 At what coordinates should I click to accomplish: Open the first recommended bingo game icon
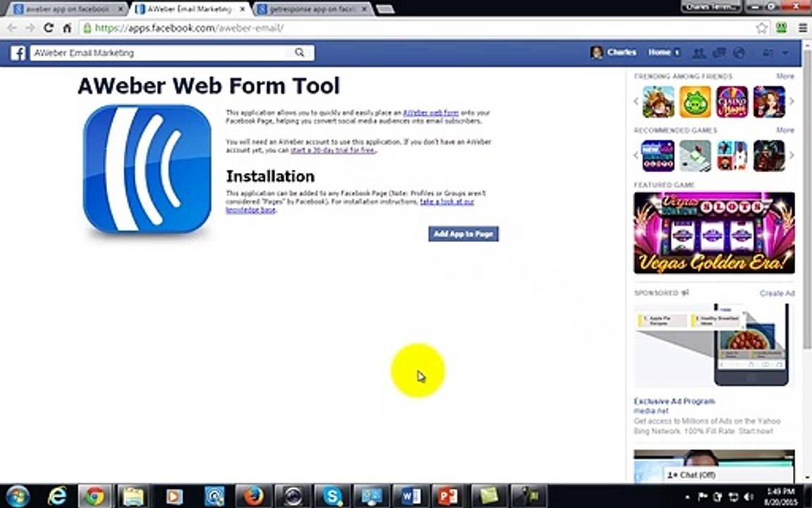[x=658, y=155]
